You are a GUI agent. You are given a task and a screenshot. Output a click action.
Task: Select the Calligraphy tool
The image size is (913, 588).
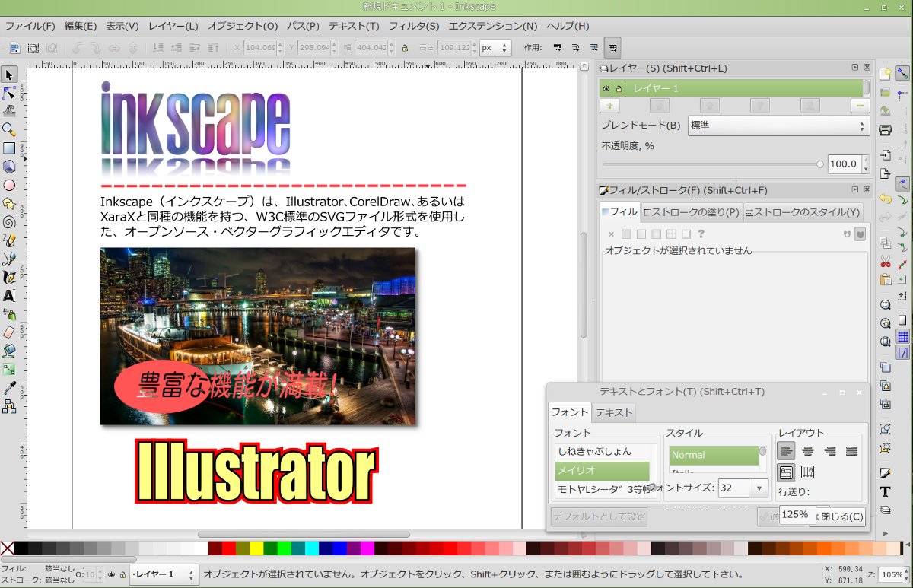point(9,278)
